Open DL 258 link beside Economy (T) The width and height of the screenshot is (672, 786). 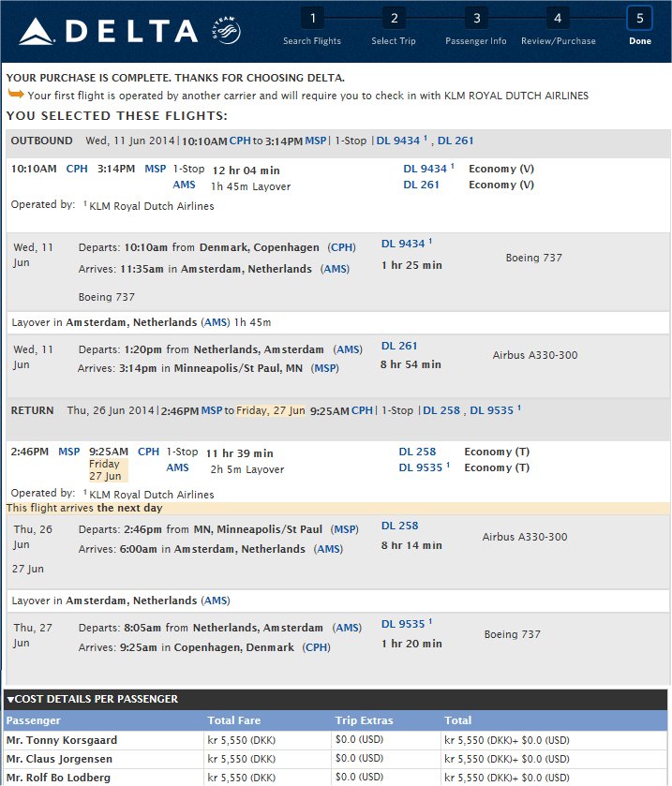[x=417, y=452]
